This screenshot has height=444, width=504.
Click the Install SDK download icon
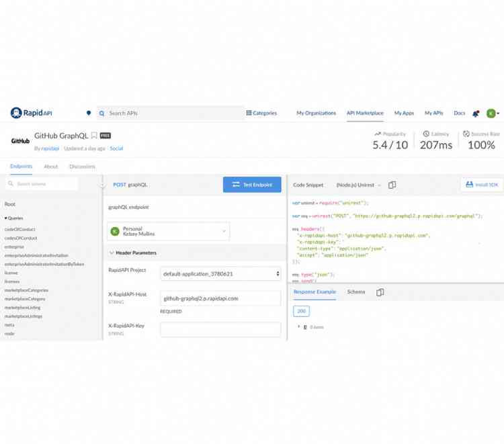469,185
